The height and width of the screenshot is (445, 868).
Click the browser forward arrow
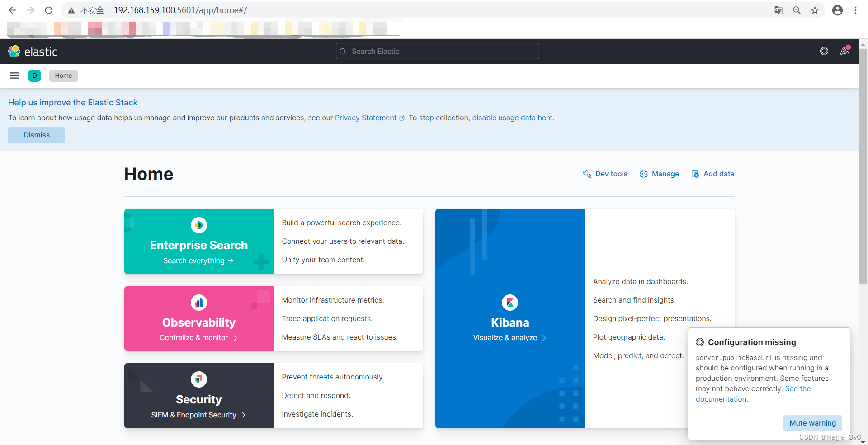[x=30, y=10]
